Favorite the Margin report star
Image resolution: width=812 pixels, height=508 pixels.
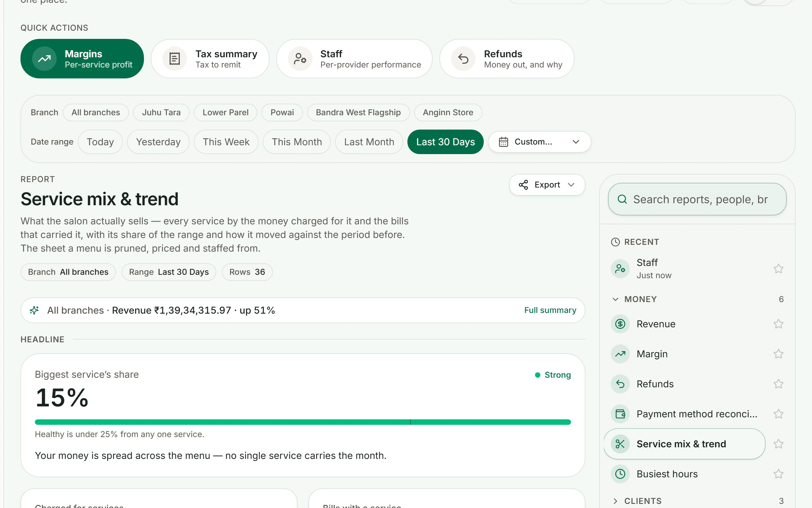click(778, 354)
